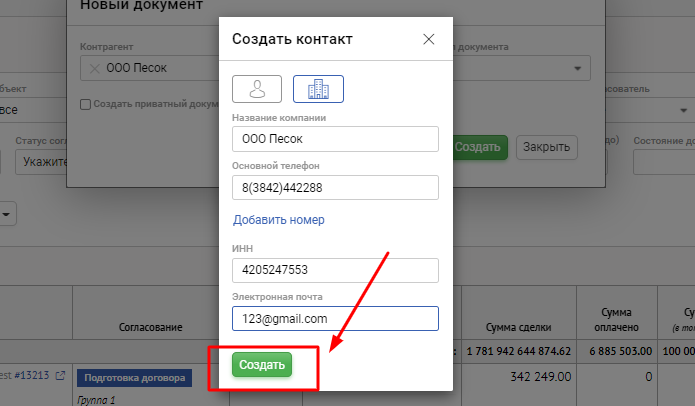Focus the Основной телефон field

tap(335, 188)
